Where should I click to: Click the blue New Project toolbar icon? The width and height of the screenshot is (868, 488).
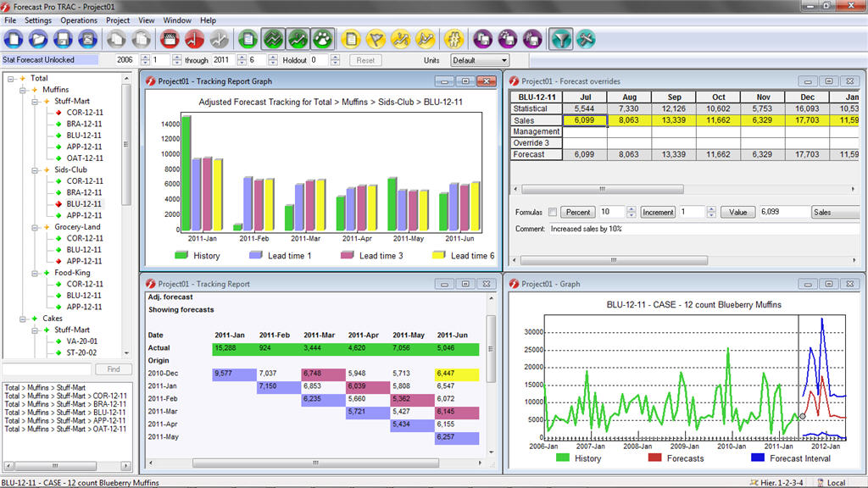pyautogui.click(x=14, y=38)
